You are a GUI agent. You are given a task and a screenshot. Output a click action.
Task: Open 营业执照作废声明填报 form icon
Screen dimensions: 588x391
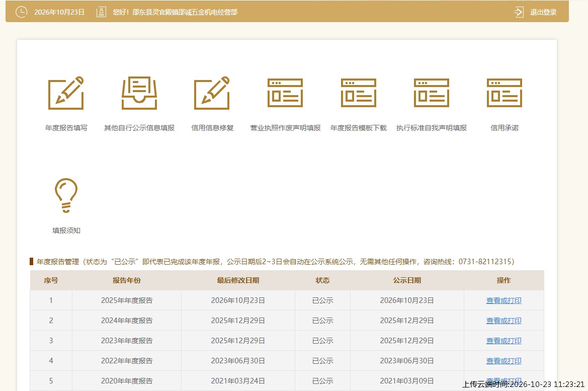285,93
